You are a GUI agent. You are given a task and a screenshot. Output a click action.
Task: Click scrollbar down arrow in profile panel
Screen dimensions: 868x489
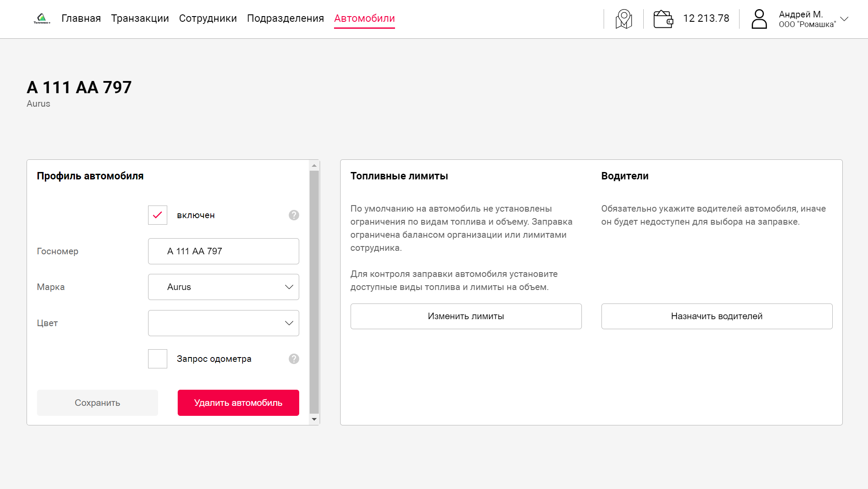coord(314,419)
